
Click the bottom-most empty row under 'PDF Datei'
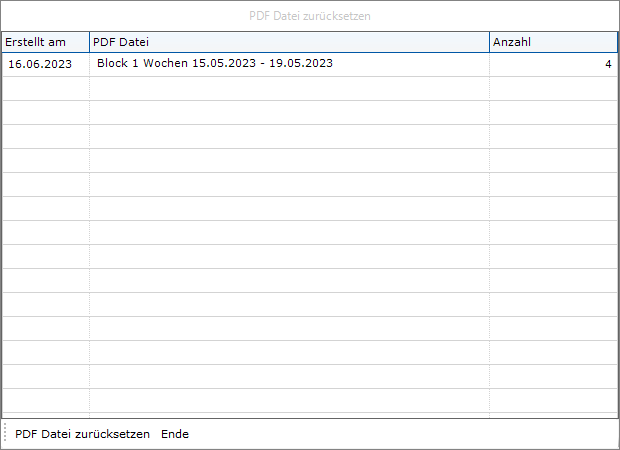coord(290,401)
